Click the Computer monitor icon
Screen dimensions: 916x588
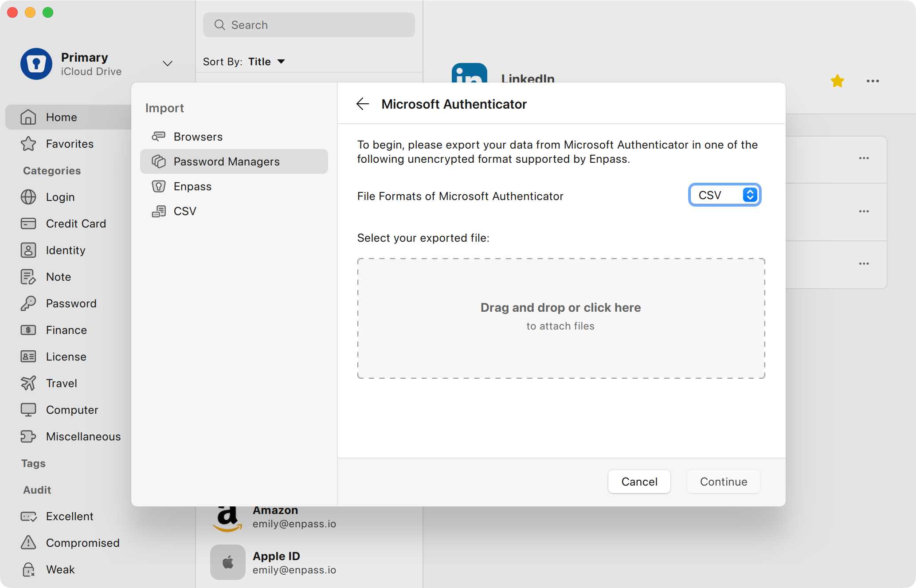click(28, 410)
